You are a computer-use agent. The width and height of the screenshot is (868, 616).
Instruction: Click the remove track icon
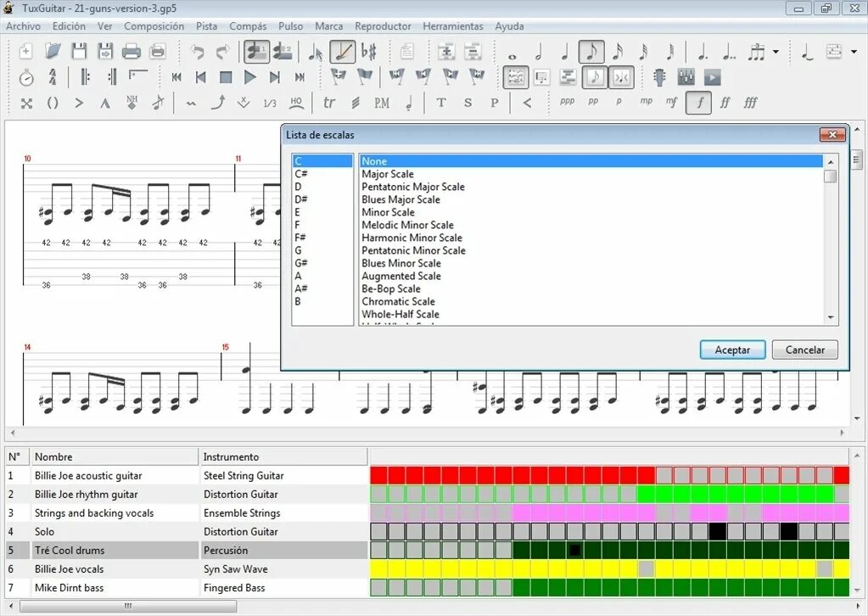pyautogui.click(x=473, y=52)
